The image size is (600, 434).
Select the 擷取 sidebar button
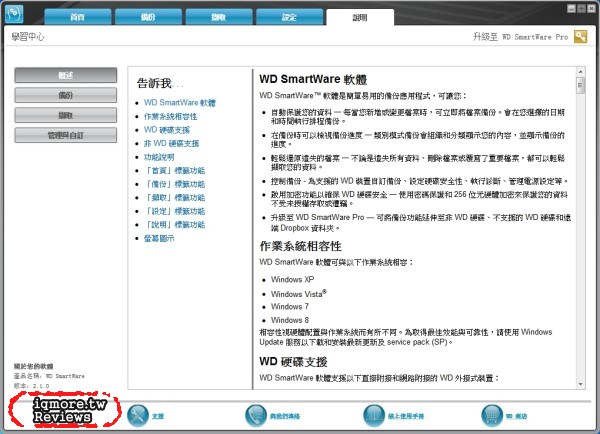[x=66, y=115]
